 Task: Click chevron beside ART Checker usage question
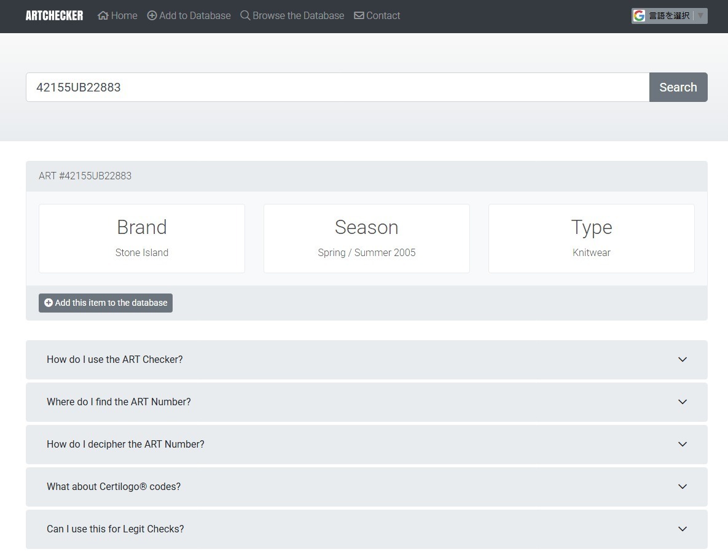tap(682, 360)
